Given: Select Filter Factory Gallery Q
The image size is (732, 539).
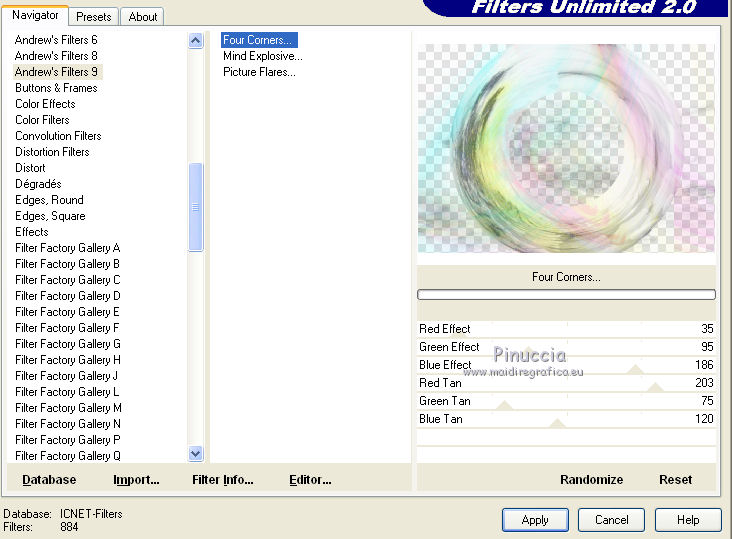Looking at the screenshot, I should tap(68, 455).
